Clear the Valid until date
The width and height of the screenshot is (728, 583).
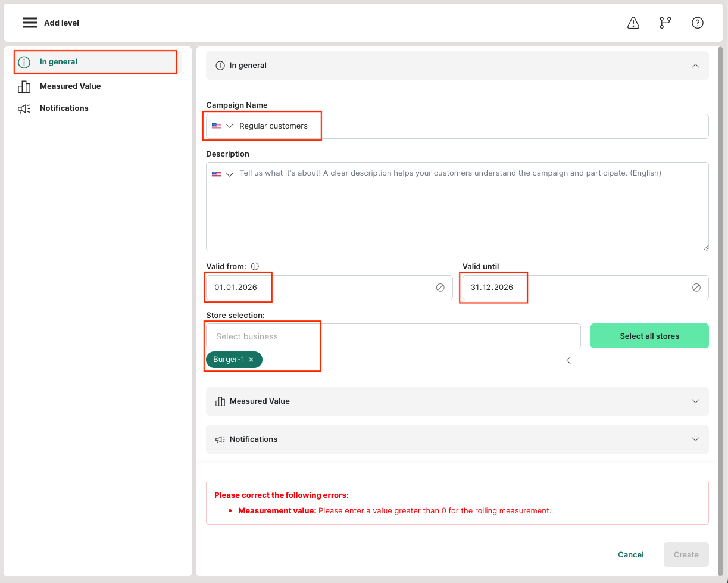tap(696, 288)
